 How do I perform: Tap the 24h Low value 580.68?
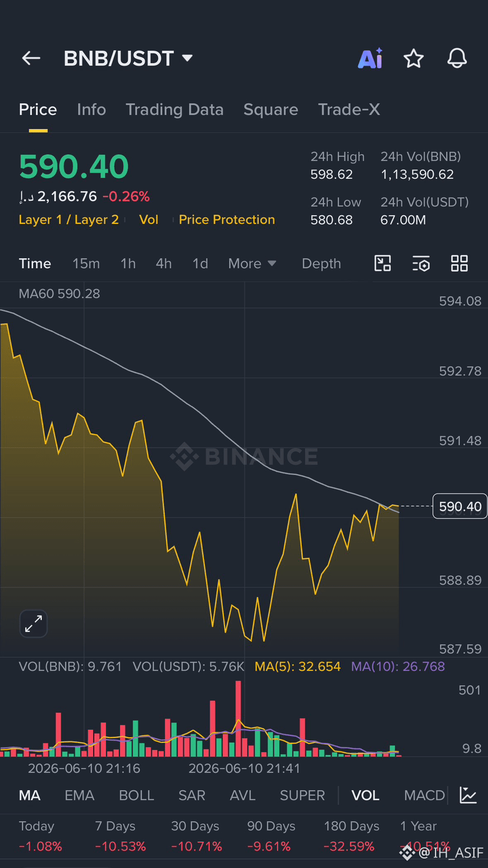pos(332,220)
